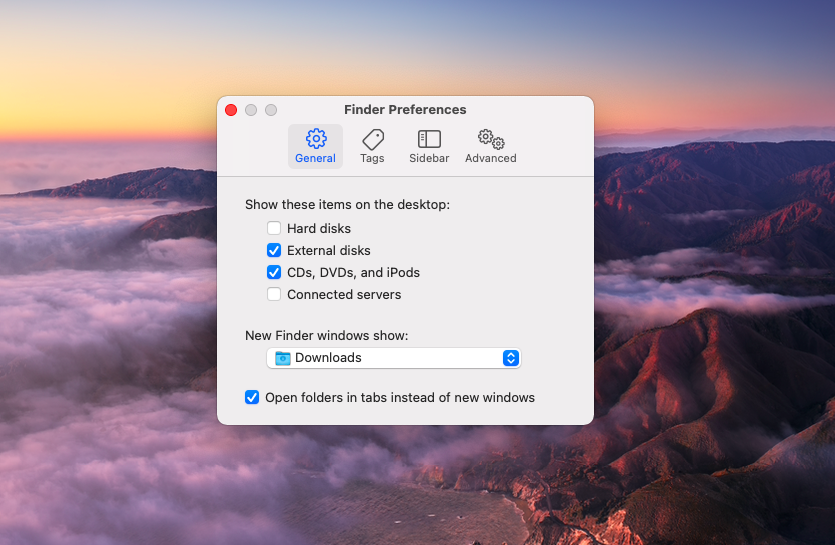This screenshot has height=545, width=835.
Task: Close the Finder Preferences window
Action: click(x=231, y=110)
